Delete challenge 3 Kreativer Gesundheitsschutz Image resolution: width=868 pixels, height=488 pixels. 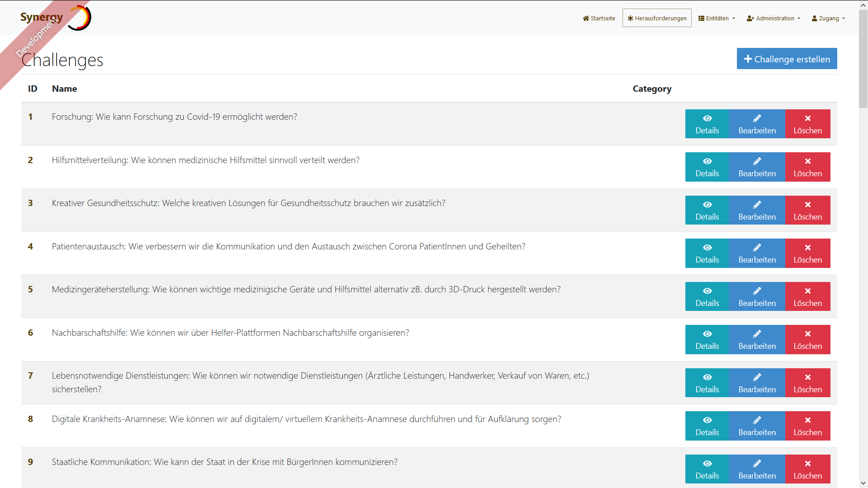[x=807, y=210]
